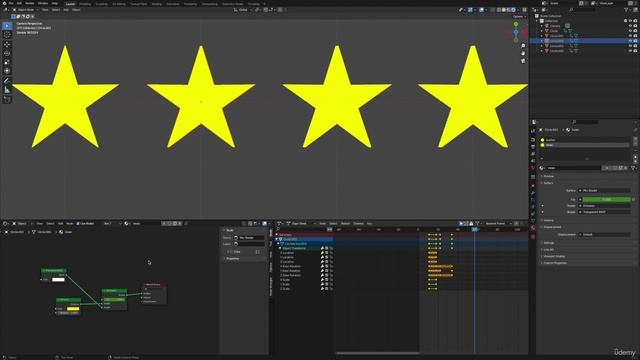Switch to the Modeling workspace tab
The height and width of the screenshot is (360, 640).
pos(85,4)
